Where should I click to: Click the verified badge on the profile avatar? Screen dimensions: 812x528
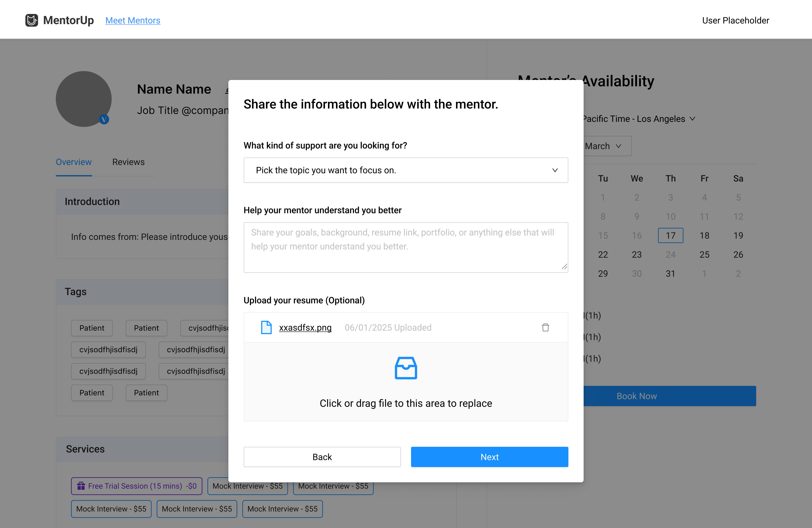pos(104,120)
